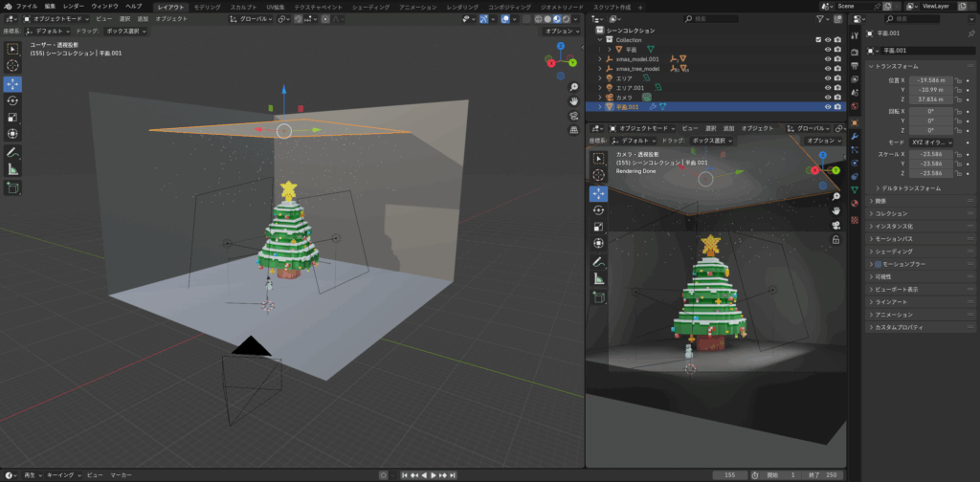Click the camera view icon in right viewport
980x482 pixels.
835,224
